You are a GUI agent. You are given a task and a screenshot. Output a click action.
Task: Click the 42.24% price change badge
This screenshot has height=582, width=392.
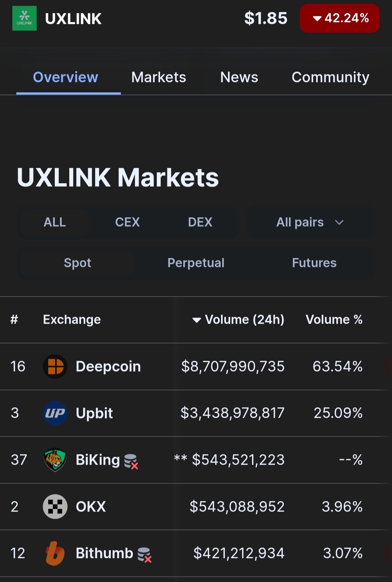point(340,18)
